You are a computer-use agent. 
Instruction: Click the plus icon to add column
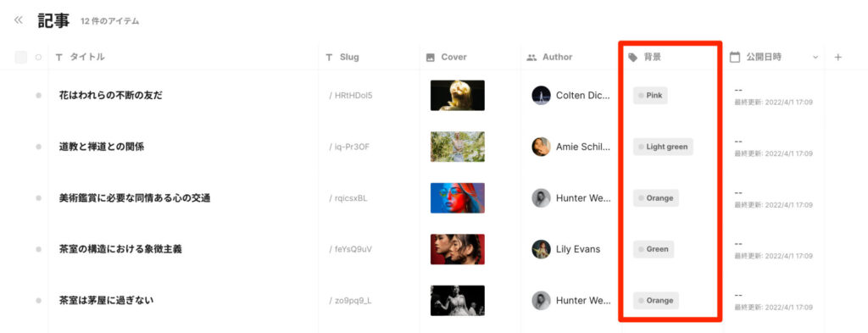[x=838, y=57]
